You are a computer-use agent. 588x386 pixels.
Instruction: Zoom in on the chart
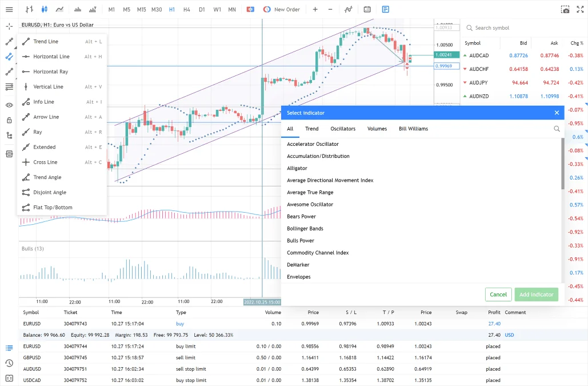pyautogui.click(x=315, y=10)
